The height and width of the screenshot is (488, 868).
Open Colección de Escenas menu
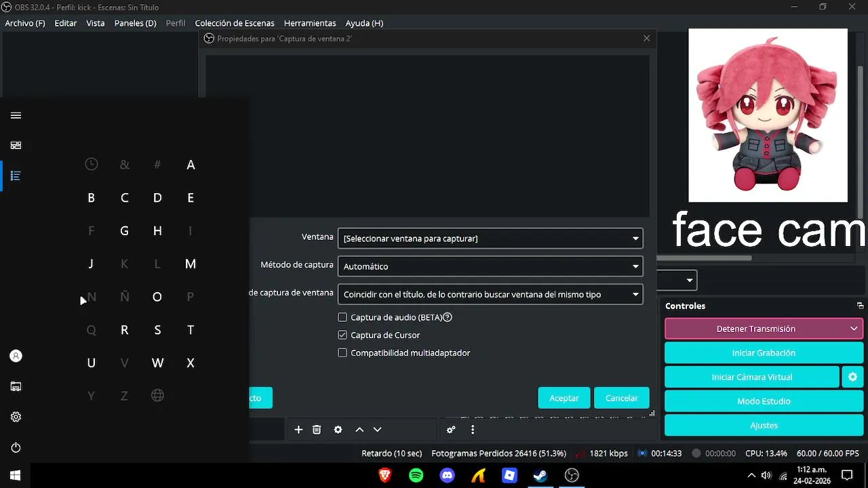(235, 23)
